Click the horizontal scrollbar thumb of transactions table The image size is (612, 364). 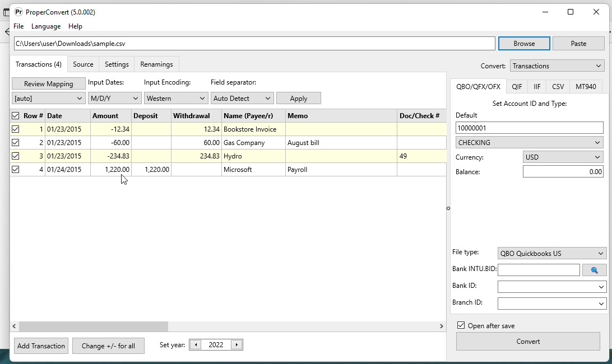point(94,326)
